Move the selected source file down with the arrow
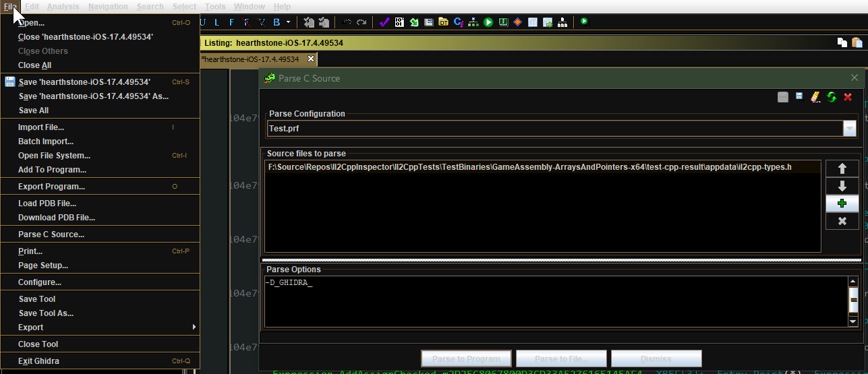Screen dimensions: 868x374 click(842, 186)
